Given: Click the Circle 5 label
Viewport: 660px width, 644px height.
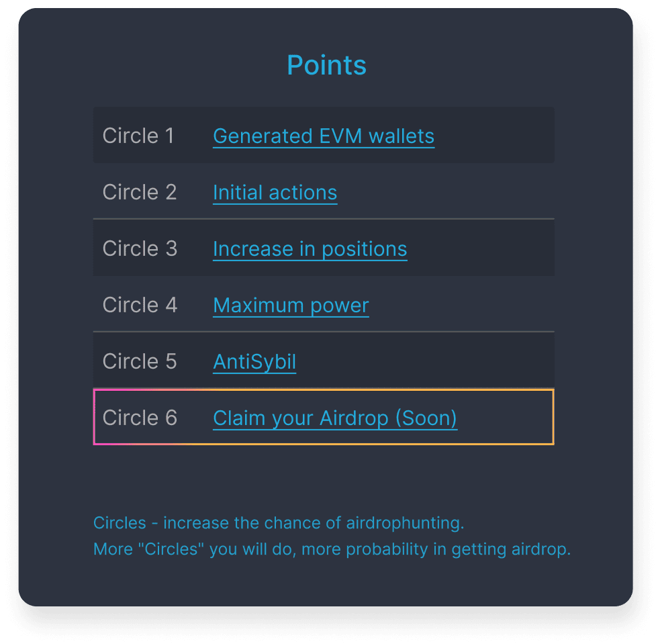Looking at the screenshot, I should tap(140, 362).
